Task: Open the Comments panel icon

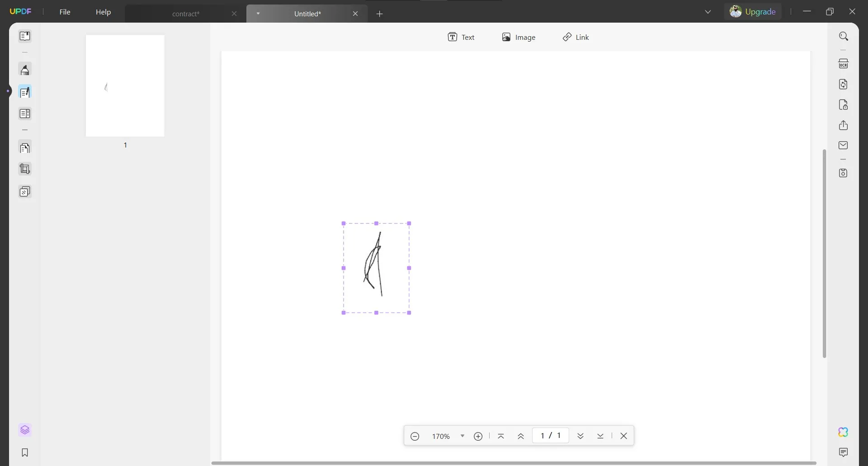Action: (x=844, y=452)
